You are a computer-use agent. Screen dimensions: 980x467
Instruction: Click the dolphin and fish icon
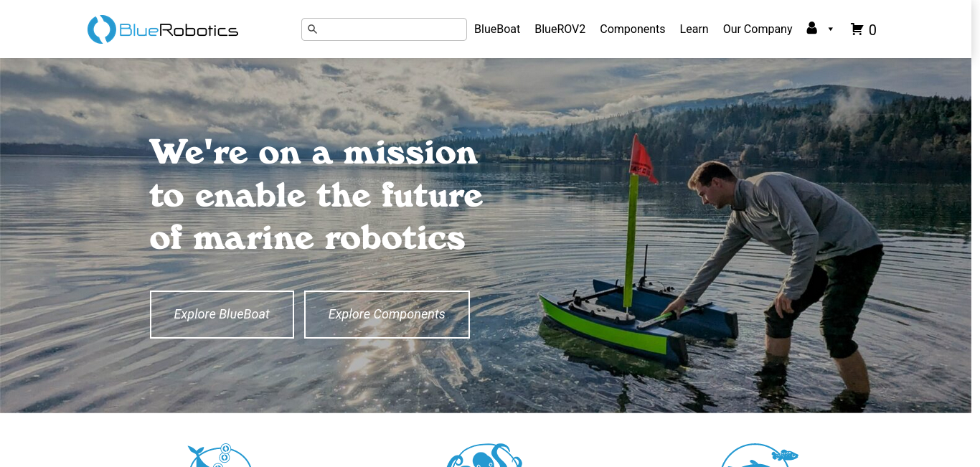pyautogui.click(x=759, y=455)
